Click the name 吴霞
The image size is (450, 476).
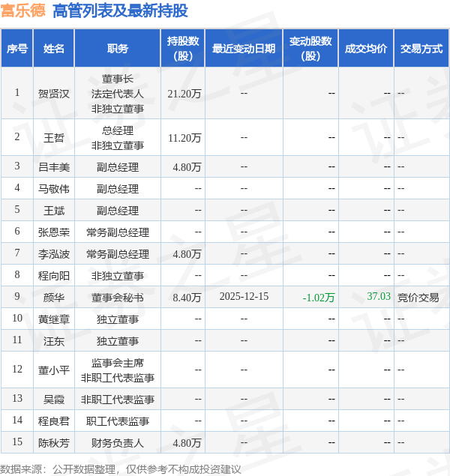(54, 400)
